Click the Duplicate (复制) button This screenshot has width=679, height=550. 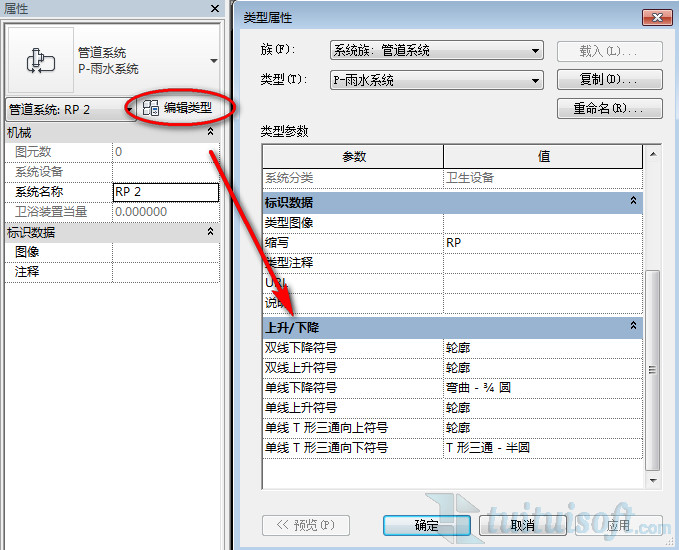pos(610,80)
